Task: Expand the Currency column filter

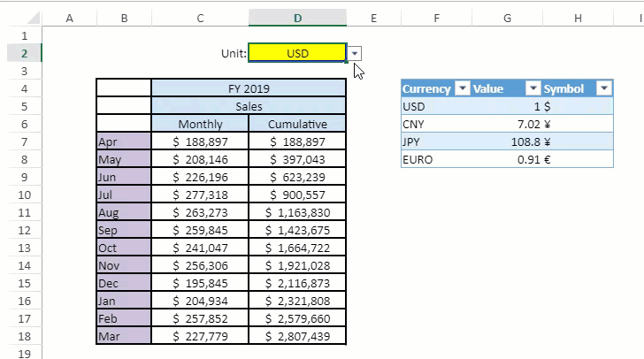Action: 461,88
